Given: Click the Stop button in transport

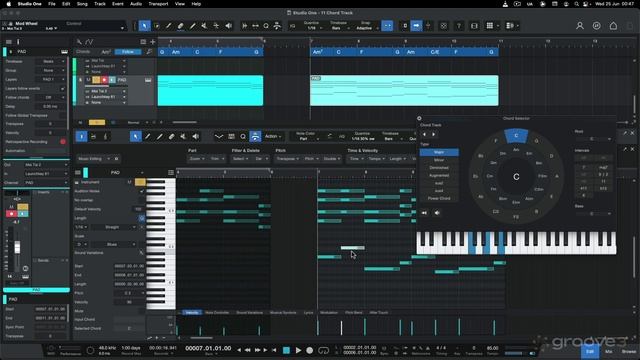Looking at the screenshot, I should 286,350.
